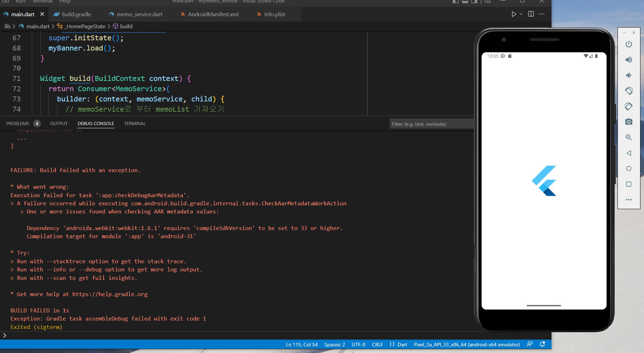Click line number 74 in the gutter

tap(17, 109)
